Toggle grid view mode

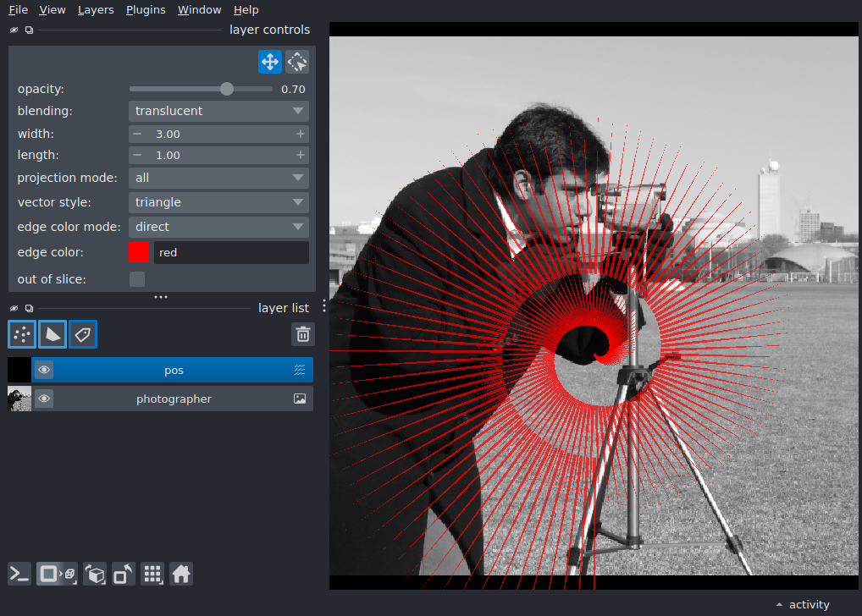(x=152, y=575)
